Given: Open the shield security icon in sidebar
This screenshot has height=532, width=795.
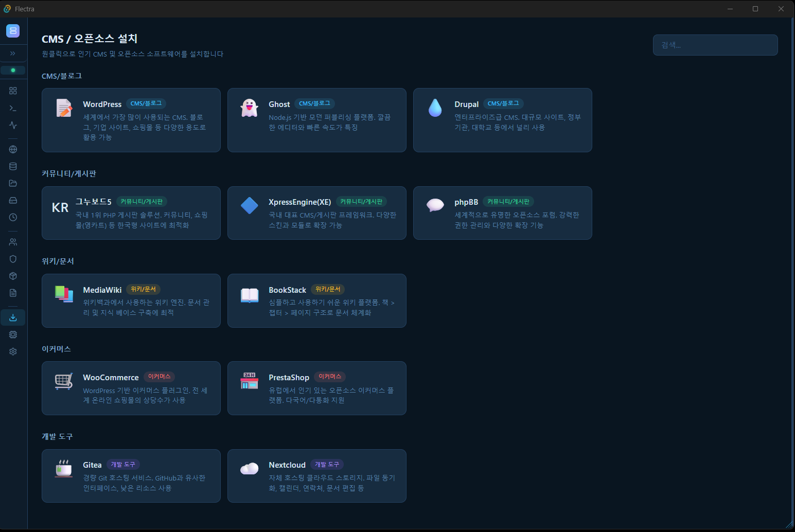Looking at the screenshot, I should [x=13, y=259].
